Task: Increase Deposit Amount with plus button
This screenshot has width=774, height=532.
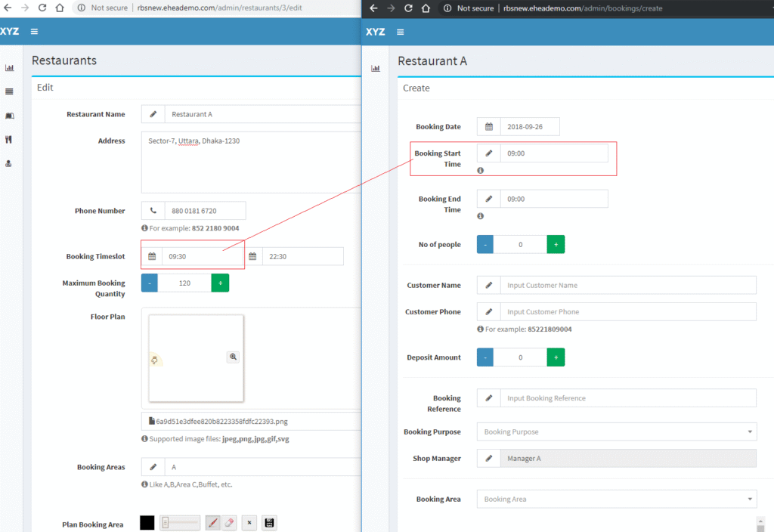Action: 556,357
